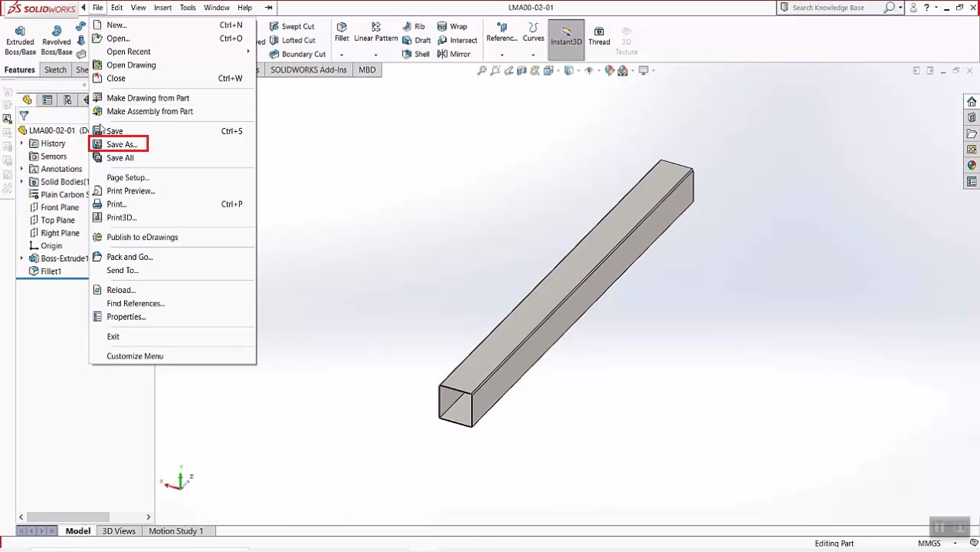Switch to the Motion Study 1 tab
This screenshot has width=980, height=552.
click(x=175, y=530)
